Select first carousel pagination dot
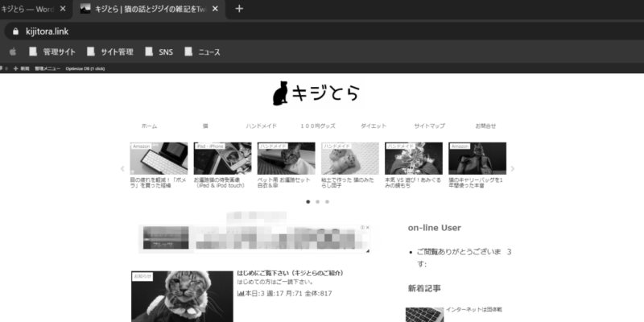 coord(308,202)
